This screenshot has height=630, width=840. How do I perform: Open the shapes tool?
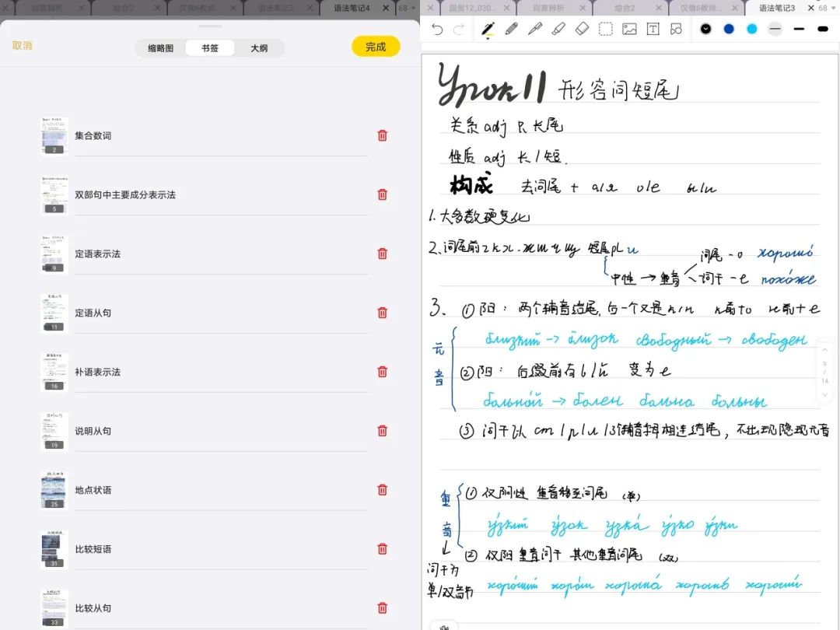click(x=676, y=30)
